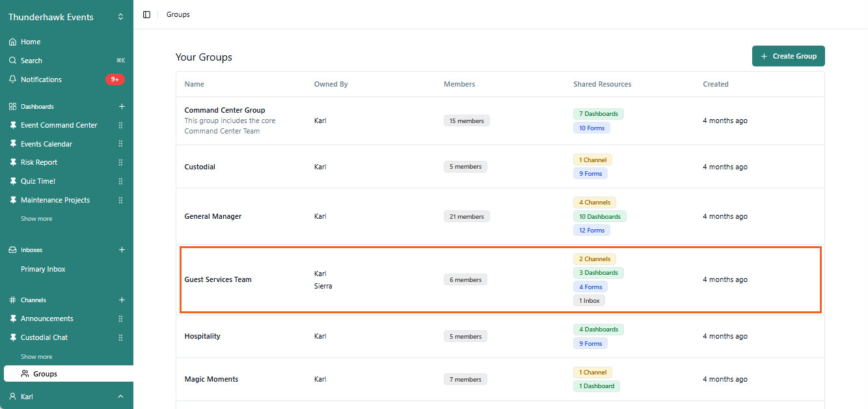The height and width of the screenshot is (409, 868).
Task: Click drag handle for Event Command Center
Action: click(120, 125)
